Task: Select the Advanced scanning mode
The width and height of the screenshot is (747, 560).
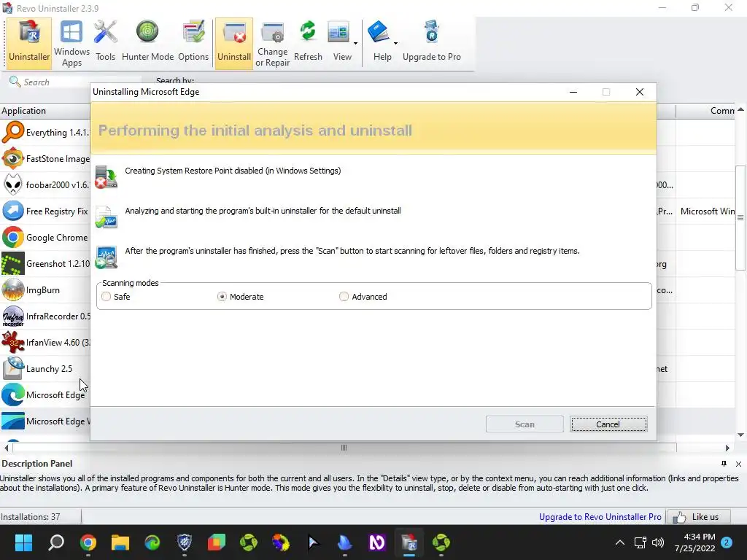Action: (363, 297)
